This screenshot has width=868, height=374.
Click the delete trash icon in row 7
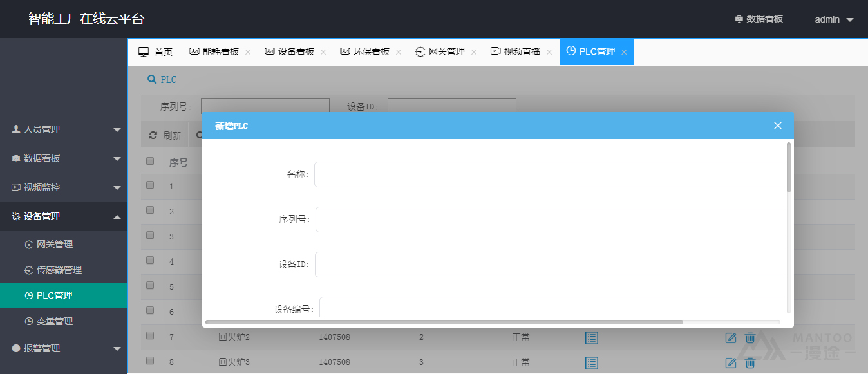[x=750, y=337]
